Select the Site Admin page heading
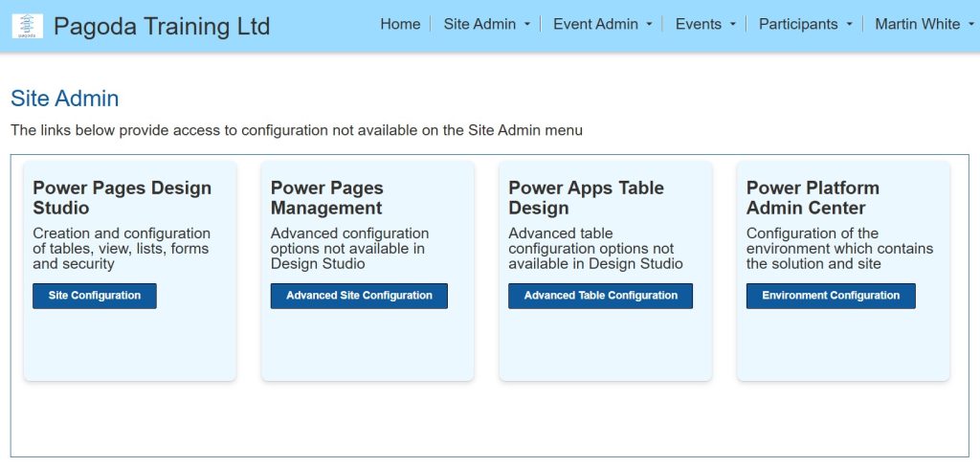Screen dimensions: 980x467 click(65, 99)
